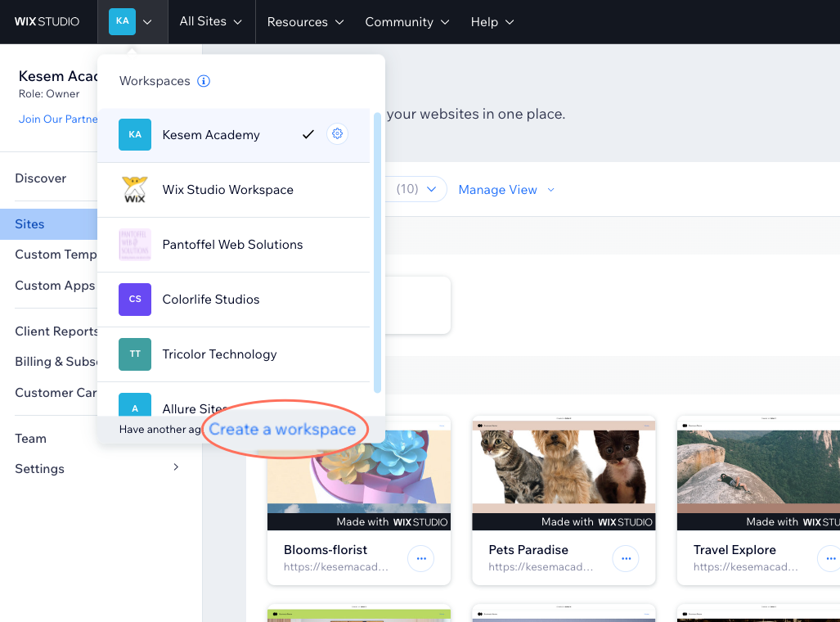Click the TT teal avatar icon

135,354
